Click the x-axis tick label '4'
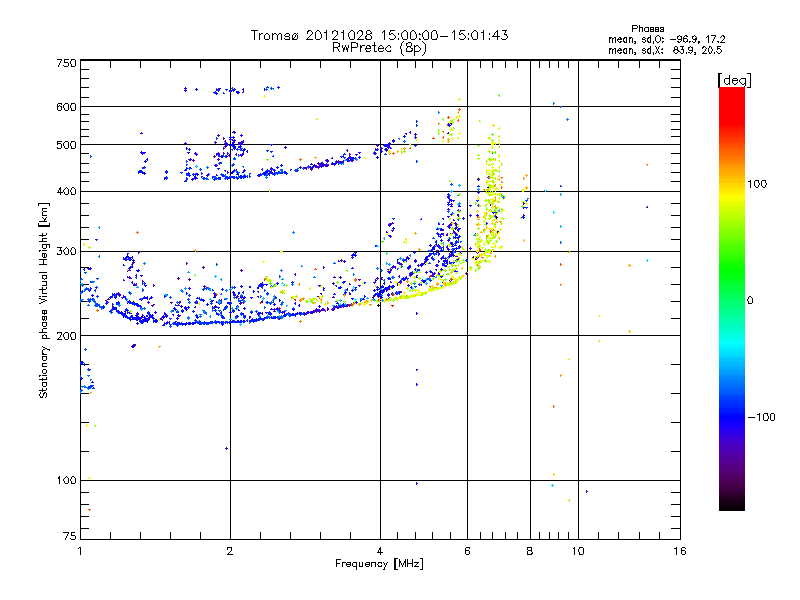 (x=380, y=551)
